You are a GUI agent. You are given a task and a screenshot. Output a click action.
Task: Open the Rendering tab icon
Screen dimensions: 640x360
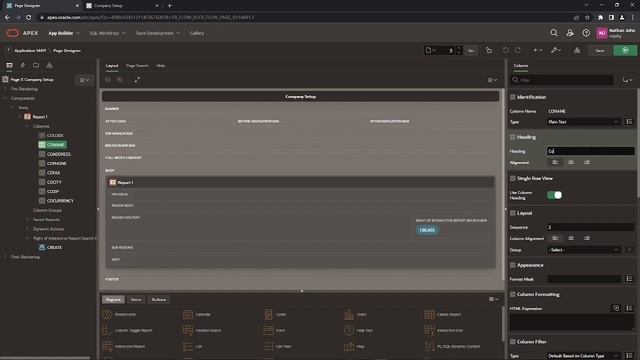(x=9, y=65)
